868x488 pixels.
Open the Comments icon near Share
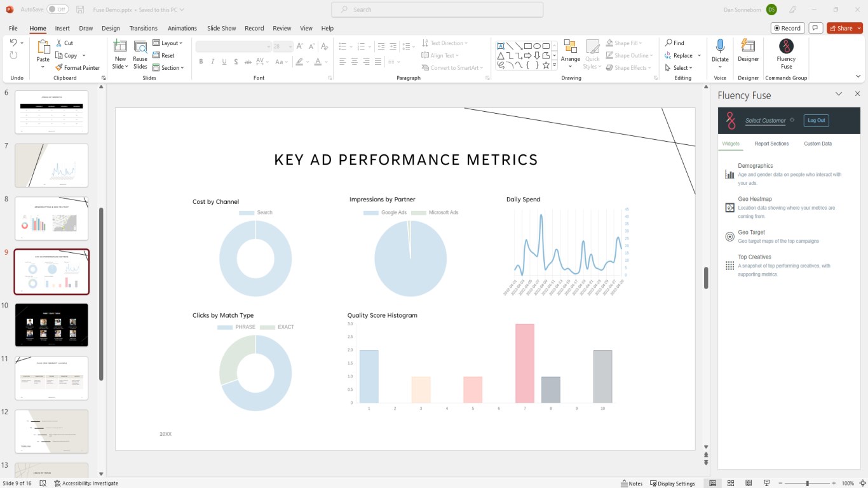815,28
